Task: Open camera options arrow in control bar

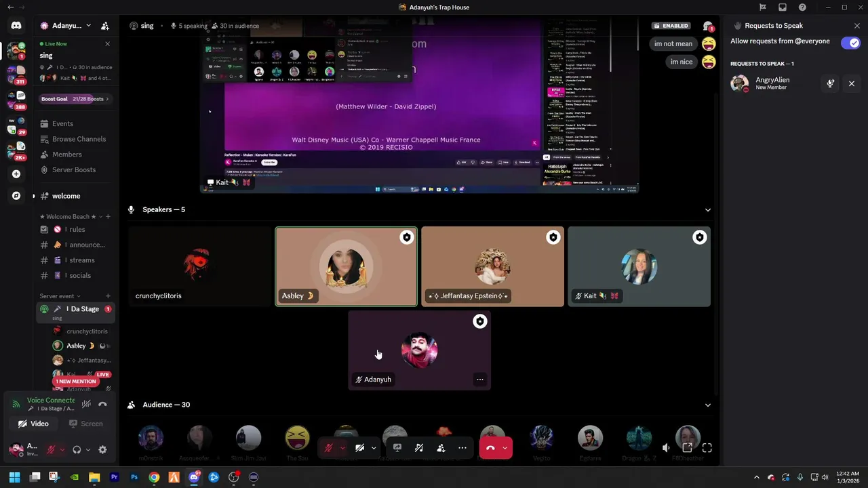Action: 374,448
